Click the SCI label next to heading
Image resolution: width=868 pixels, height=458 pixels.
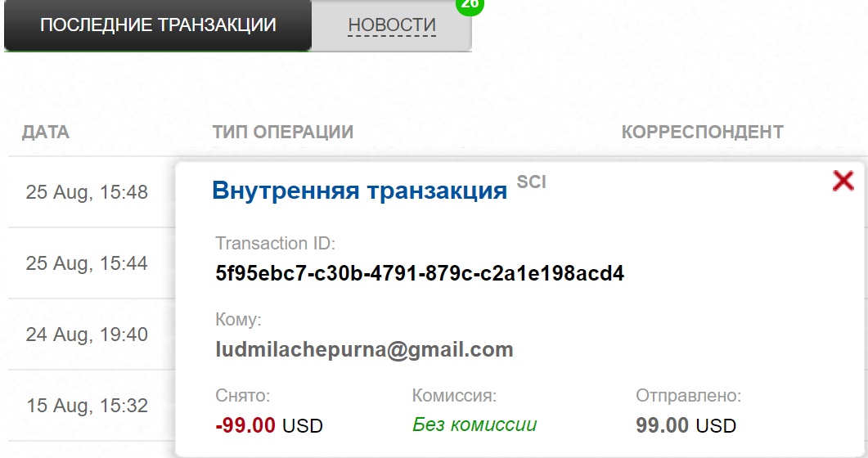click(x=532, y=182)
